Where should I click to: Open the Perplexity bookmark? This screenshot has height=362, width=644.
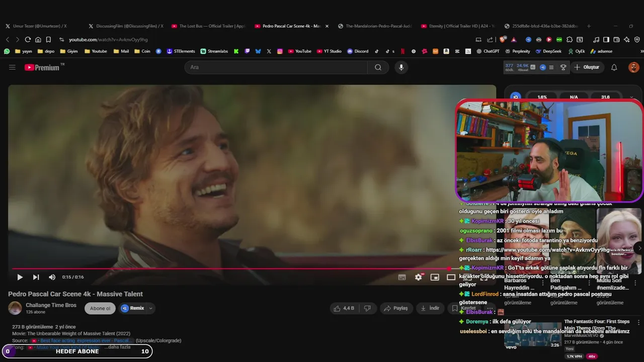(x=518, y=51)
